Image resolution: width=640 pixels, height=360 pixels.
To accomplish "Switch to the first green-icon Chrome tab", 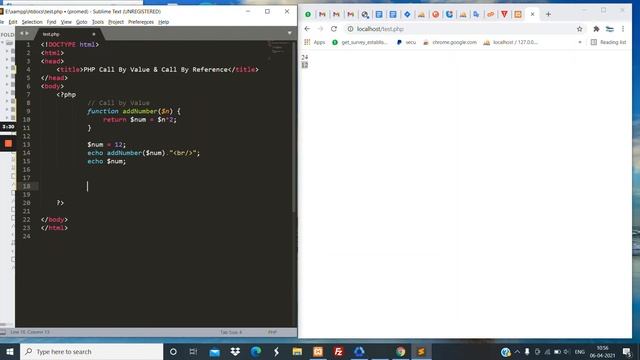I will (x=308, y=14).
